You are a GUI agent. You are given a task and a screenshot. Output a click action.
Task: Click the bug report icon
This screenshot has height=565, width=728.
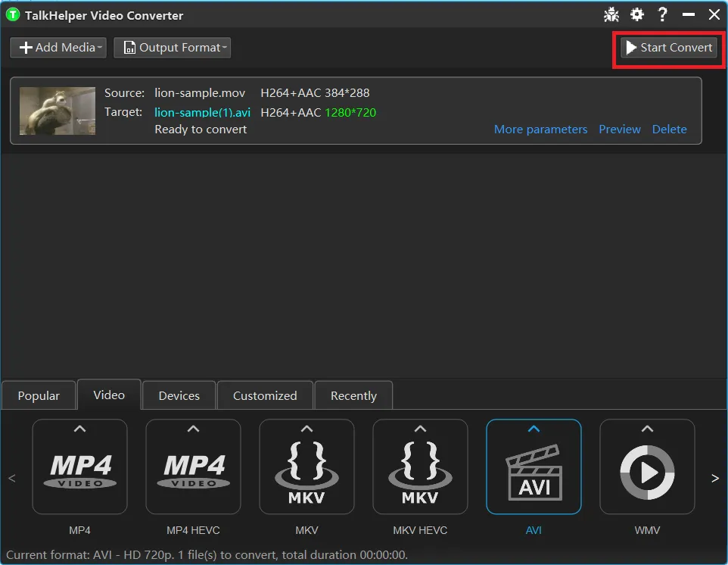611,14
